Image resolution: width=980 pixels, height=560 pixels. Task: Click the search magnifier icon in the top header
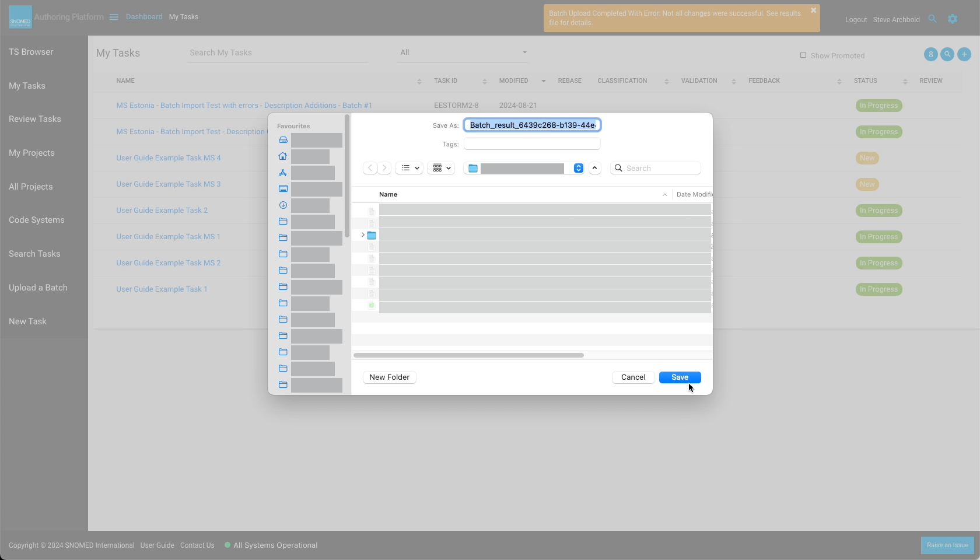pos(932,19)
